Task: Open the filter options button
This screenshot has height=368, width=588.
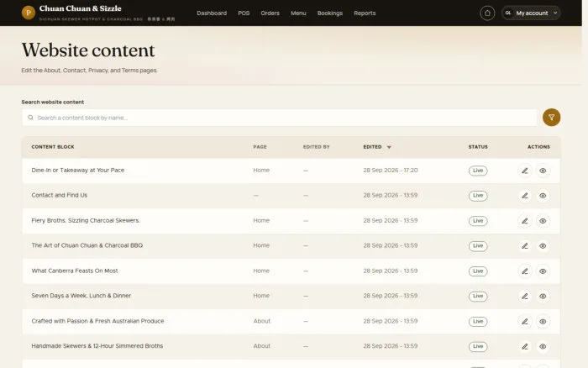Action: click(x=551, y=118)
